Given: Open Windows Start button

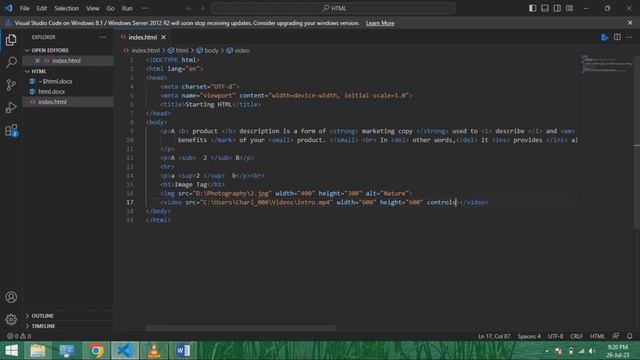Looking at the screenshot, I should (11, 350).
